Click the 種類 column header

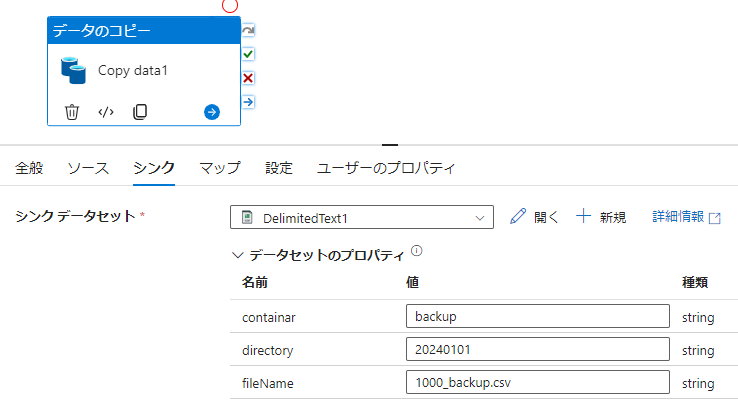pos(695,283)
